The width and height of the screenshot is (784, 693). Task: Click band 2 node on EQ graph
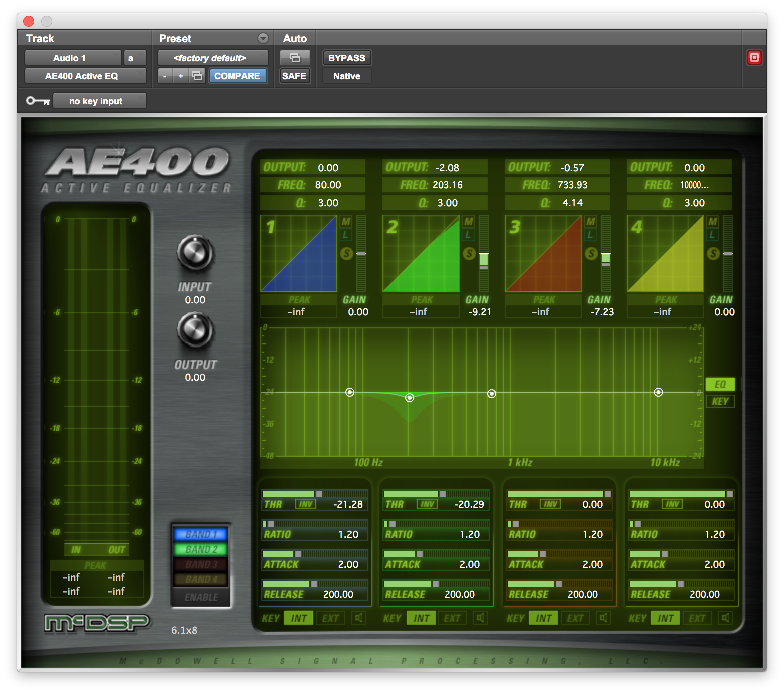point(410,397)
